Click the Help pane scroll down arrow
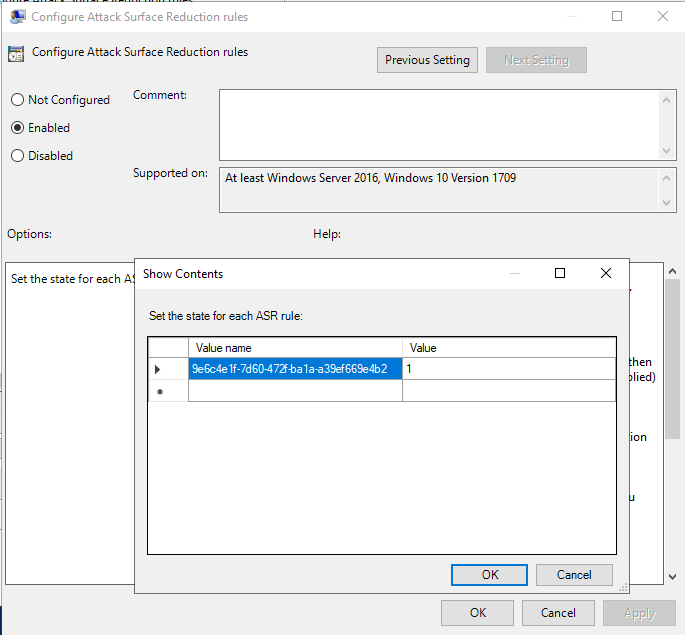 [673, 577]
